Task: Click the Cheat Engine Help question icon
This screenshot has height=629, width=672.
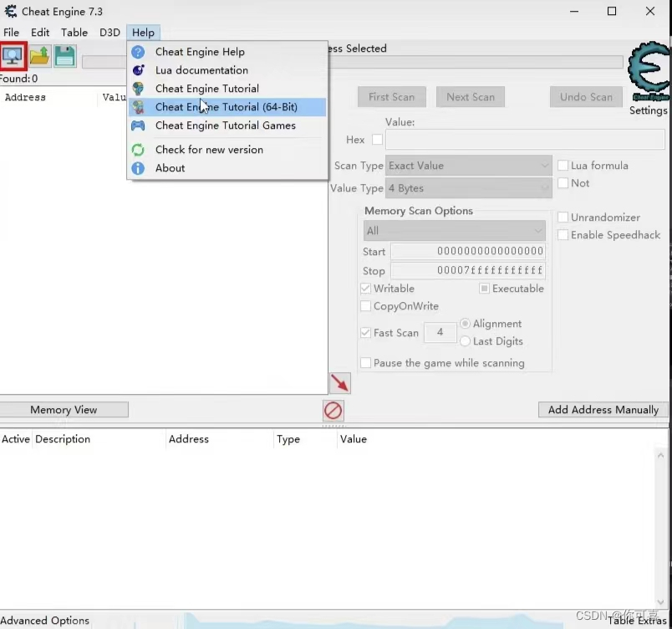Action: tap(138, 52)
